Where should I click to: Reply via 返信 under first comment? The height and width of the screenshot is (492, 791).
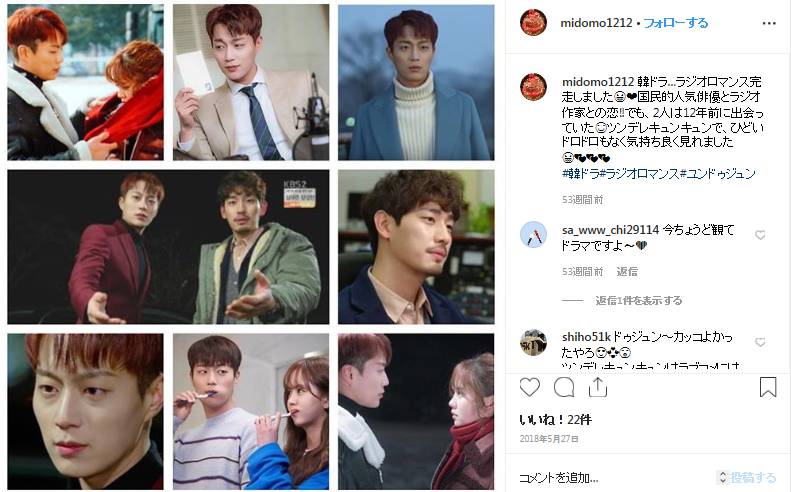[627, 271]
